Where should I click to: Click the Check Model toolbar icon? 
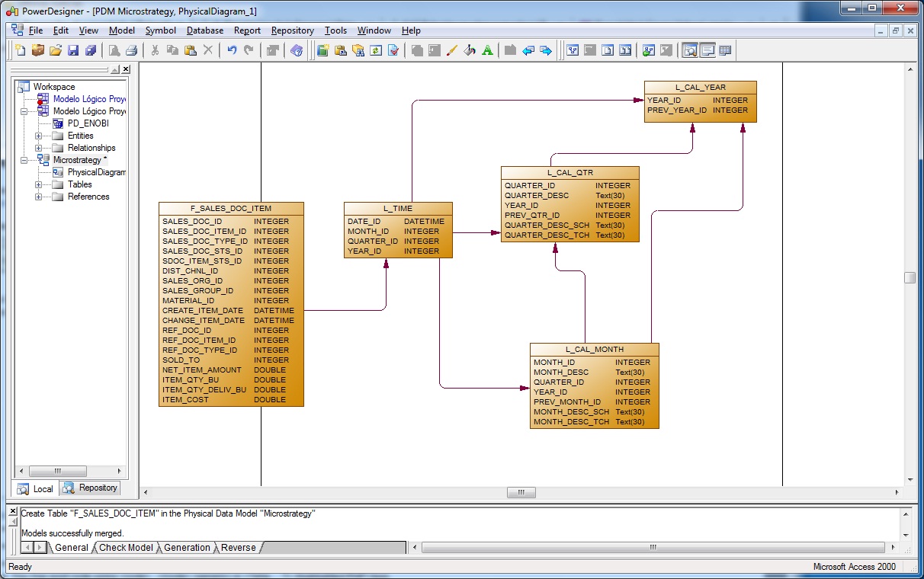393,50
